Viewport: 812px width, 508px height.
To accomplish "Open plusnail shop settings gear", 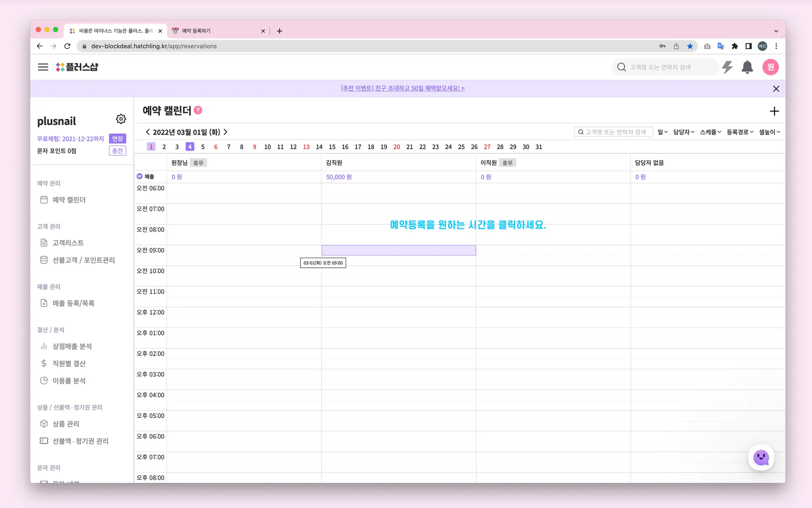I will 121,119.
